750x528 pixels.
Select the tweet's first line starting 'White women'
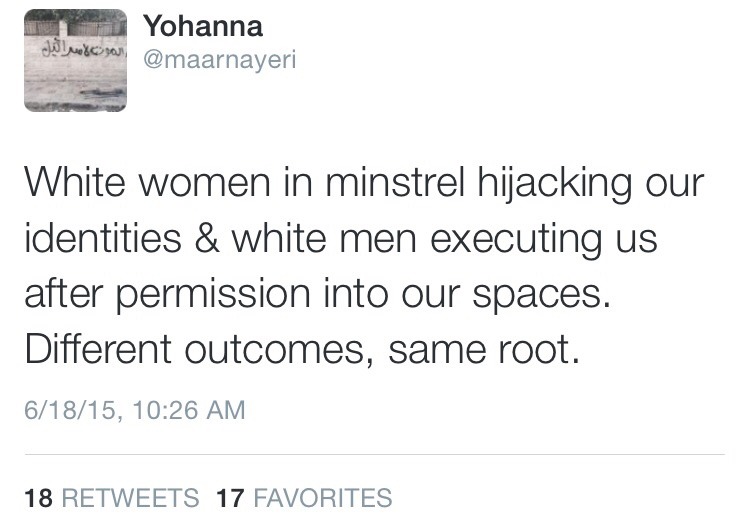(364, 183)
